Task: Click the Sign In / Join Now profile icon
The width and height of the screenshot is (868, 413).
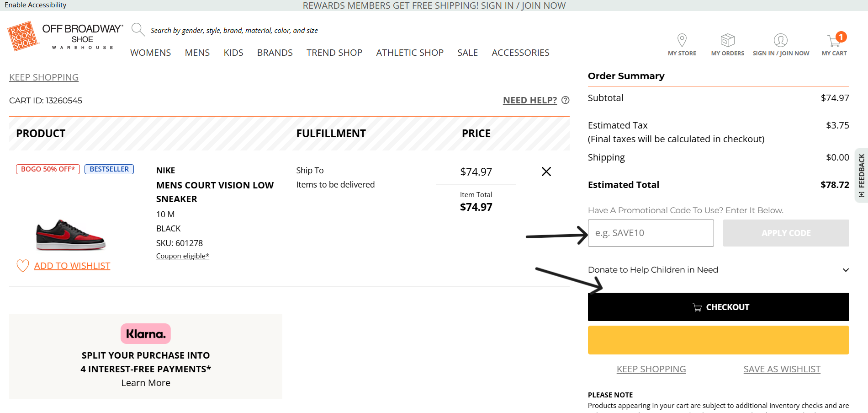Action: tap(780, 40)
